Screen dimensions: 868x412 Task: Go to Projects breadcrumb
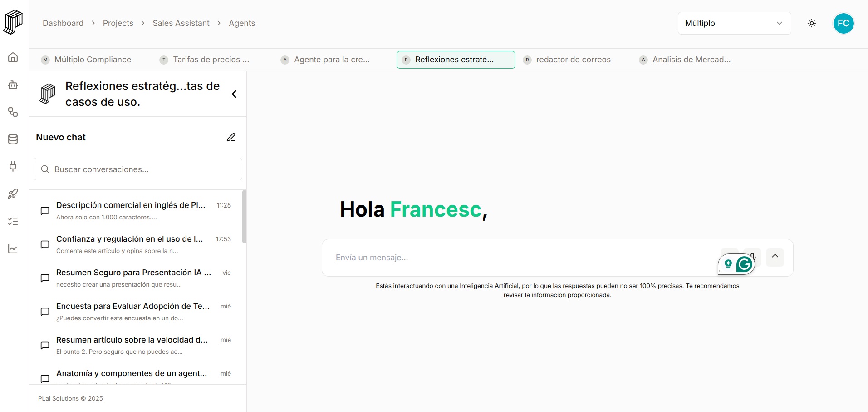118,23
